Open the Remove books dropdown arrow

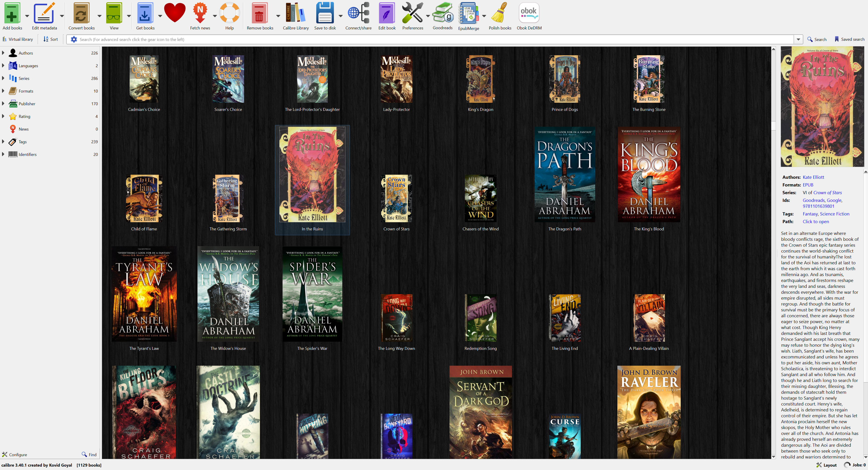coord(278,16)
